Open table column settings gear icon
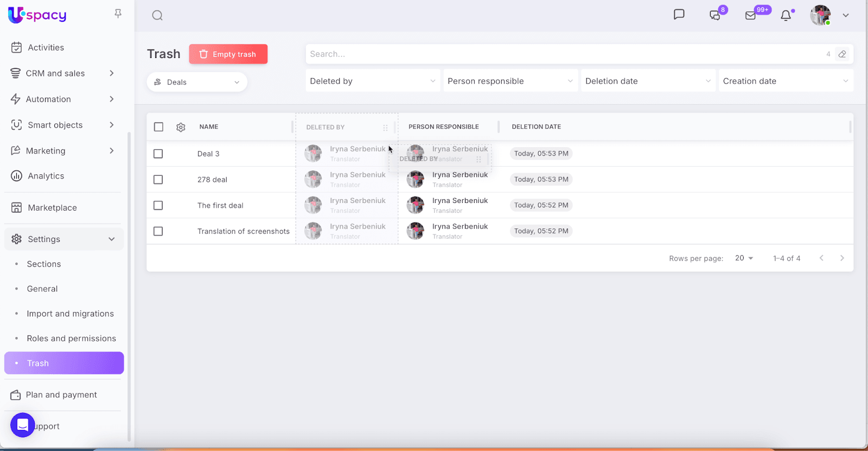This screenshot has width=868, height=451. tap(181, 127)
